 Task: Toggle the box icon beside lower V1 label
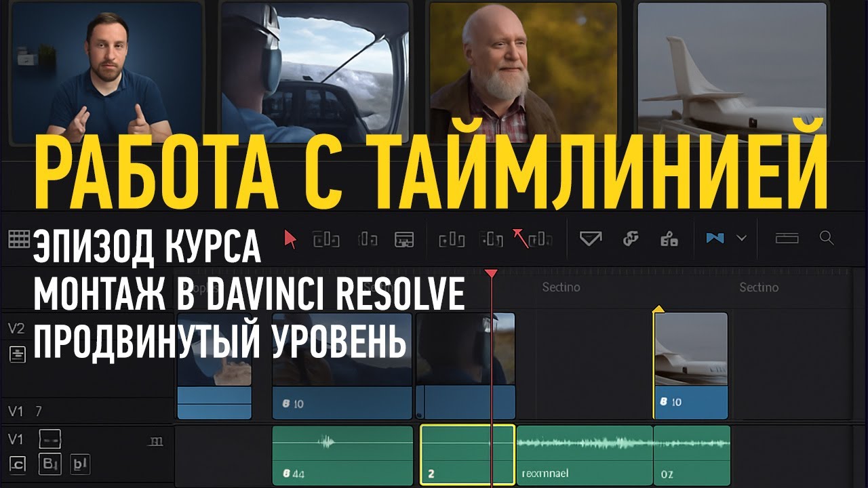[x=50, y=439]
